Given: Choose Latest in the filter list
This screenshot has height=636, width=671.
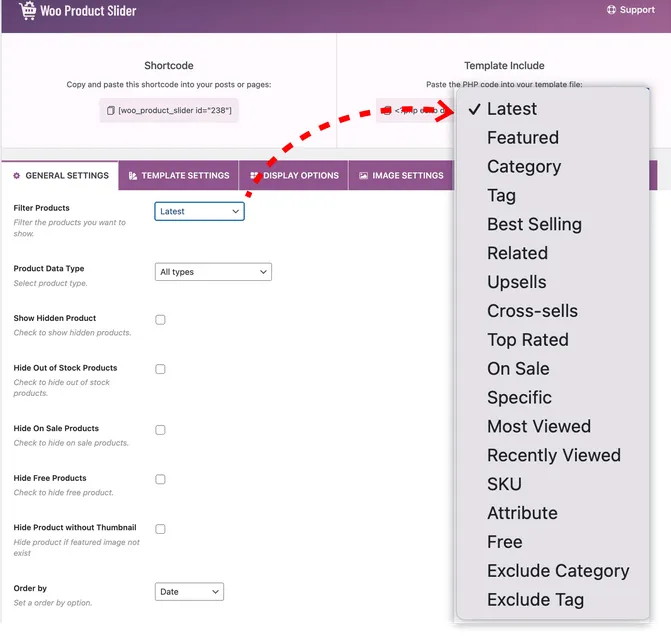Looking at the screenshot, I should click(x=553, y=109).
